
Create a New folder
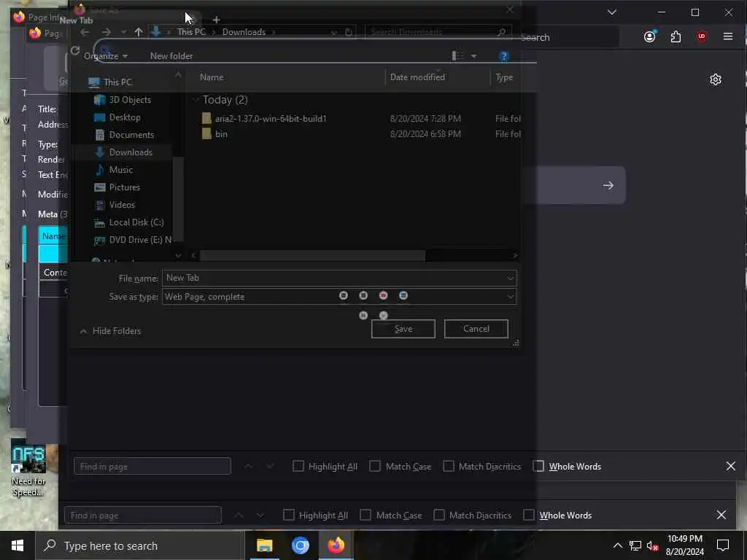coord(171,56)
